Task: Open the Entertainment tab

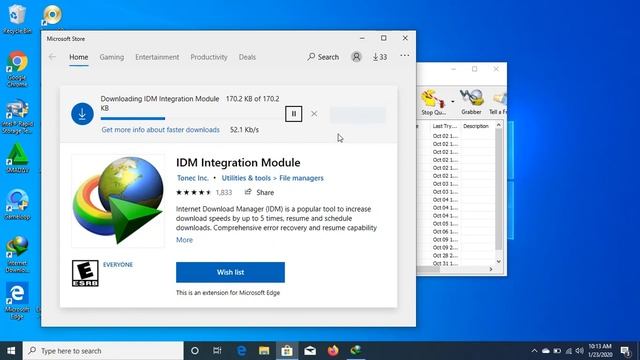Action: (157, 57)
